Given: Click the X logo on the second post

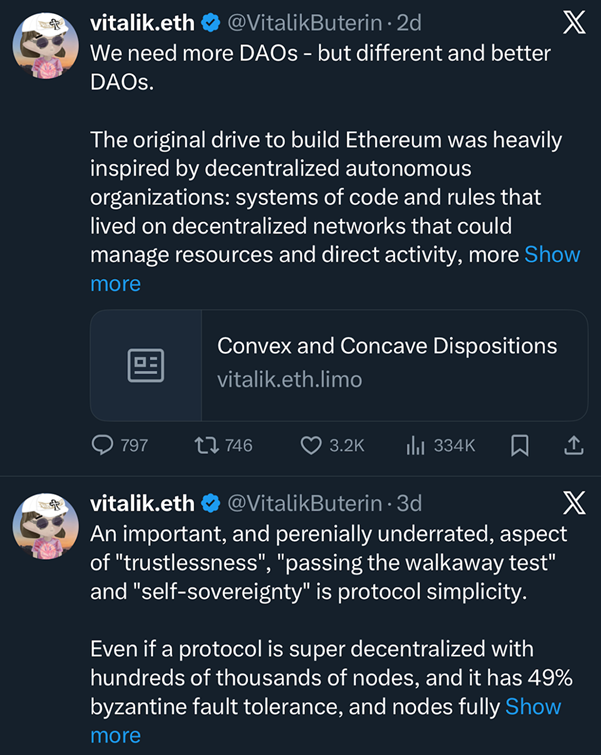Looking at the screenshot, I should pos(574,503).
